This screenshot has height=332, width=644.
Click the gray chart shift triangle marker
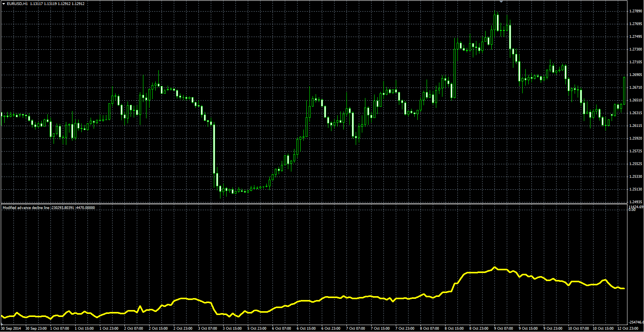click(501, 2)
